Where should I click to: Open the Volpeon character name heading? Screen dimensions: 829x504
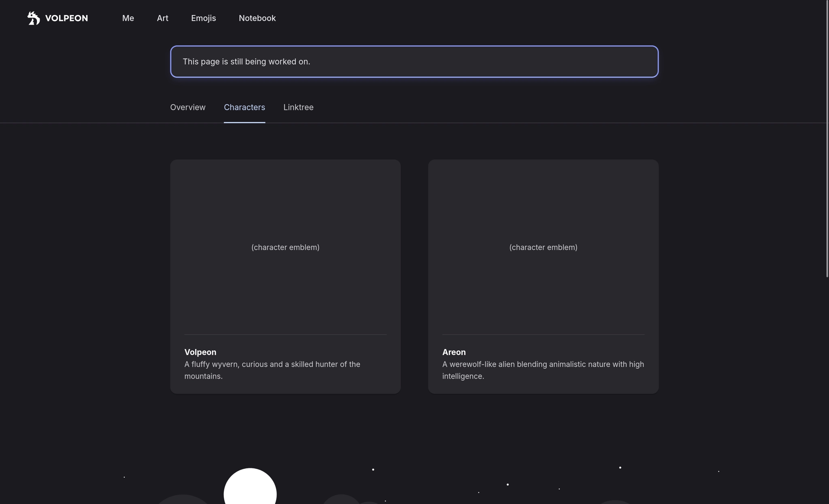click(200, 352)
